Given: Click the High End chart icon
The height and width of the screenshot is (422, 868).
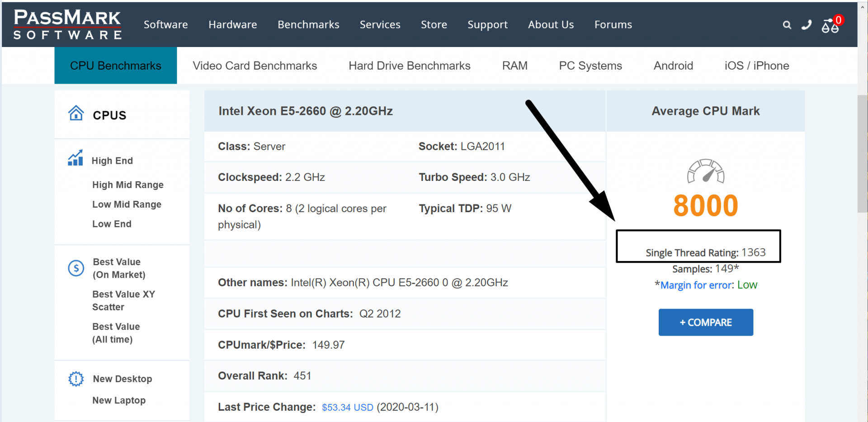Looking at the screenshot, I should coord(75,158).
